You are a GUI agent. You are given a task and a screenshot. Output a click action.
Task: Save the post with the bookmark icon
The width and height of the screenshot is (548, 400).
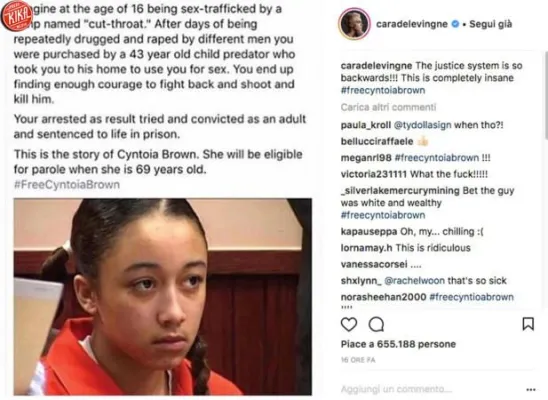coord(528,324)
